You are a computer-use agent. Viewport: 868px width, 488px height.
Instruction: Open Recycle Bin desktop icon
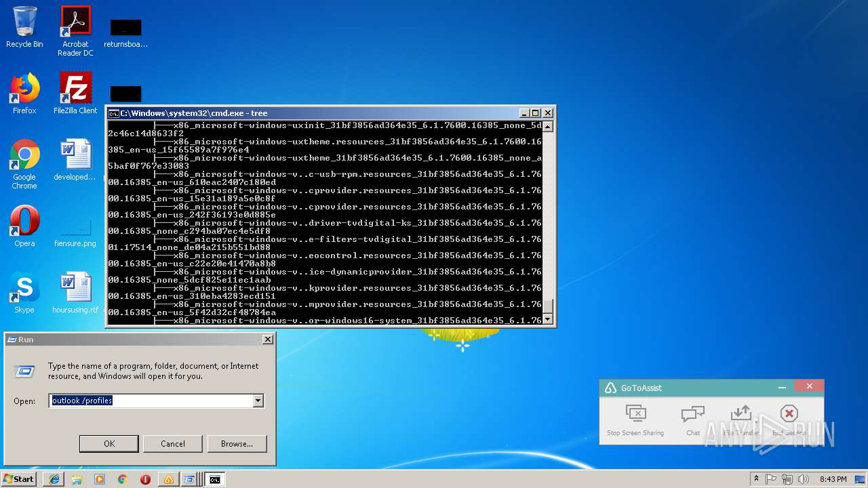[24, 27]
